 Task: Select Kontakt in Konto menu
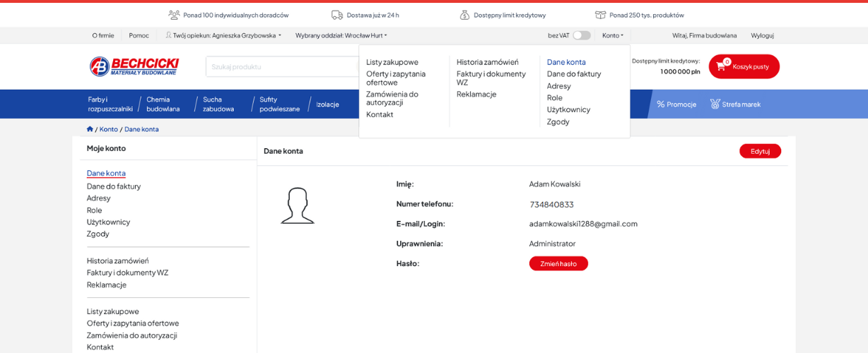click(x=380, y=114)
